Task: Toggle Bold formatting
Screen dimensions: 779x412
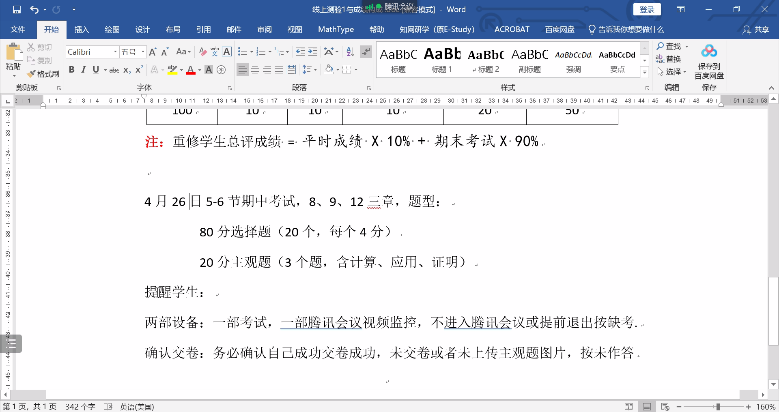Action: [x=72, y=70]
